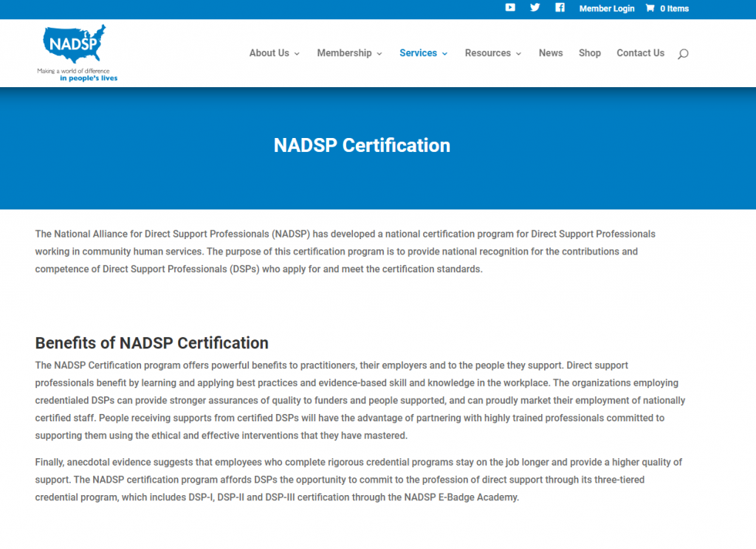Screen dimensions: 756x549
Task: Select Services in the main navigation
Action: (x=419, y=53)
